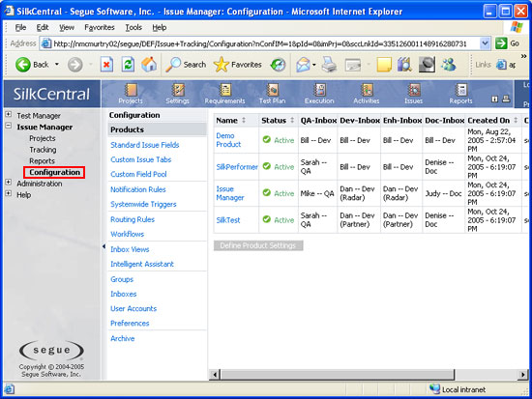532x399 pixels.
Task: Open the File menu
Action: tap(20, 27)
